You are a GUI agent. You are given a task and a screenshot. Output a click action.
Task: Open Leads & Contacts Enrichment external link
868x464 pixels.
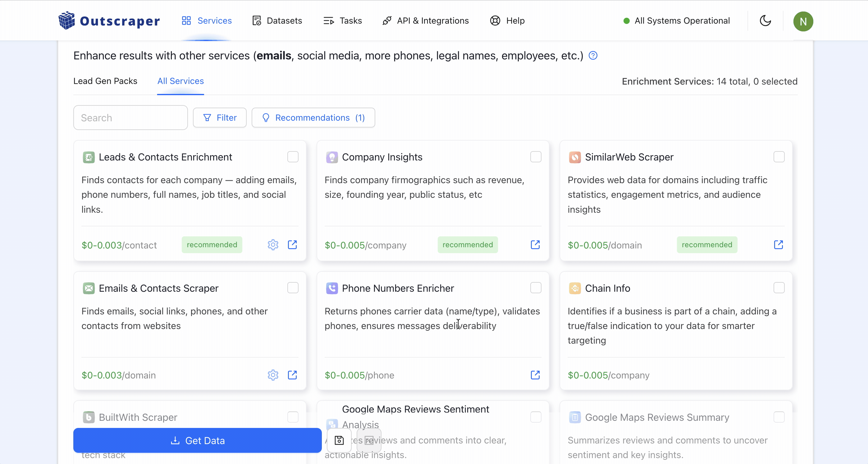pos(292,245)
